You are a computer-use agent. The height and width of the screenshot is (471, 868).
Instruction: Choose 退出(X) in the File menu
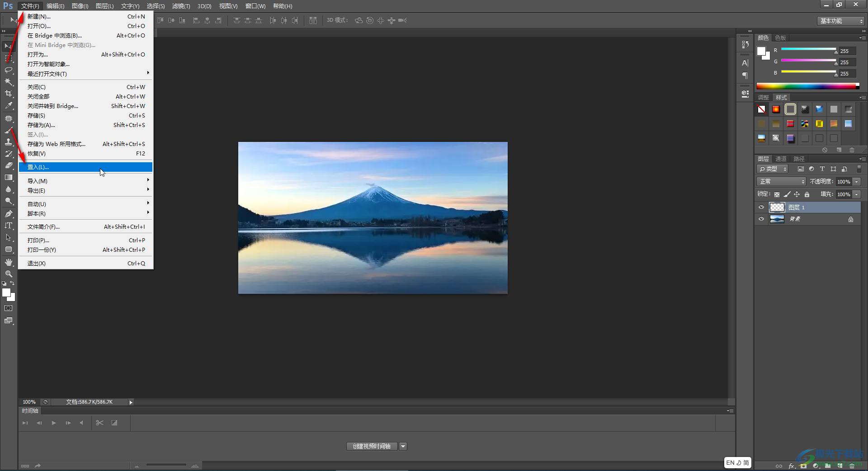[86, 263]
